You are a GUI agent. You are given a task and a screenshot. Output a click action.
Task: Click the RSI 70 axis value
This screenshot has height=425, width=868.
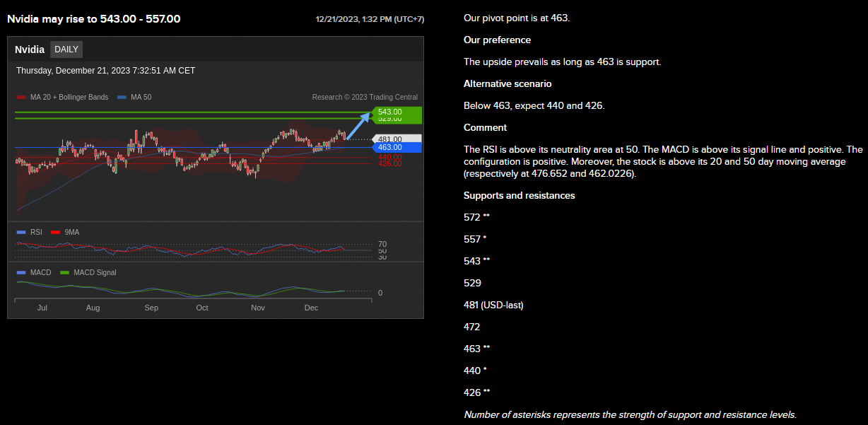coord(382,245)
